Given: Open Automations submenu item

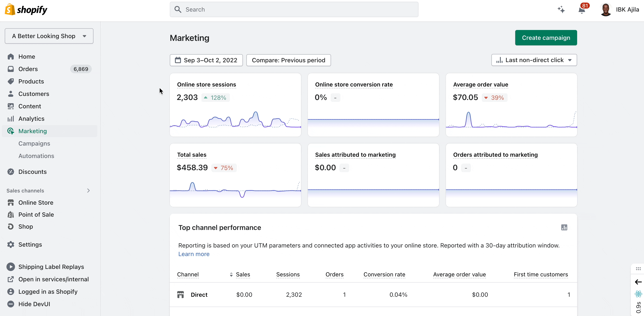Looking at the screenshot, I should pyautogui.click(x=36, y=156).
